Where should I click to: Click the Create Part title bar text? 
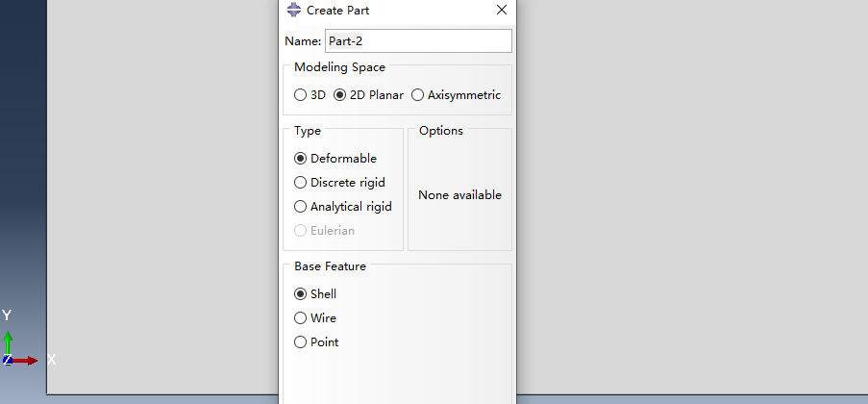(337, 10)
